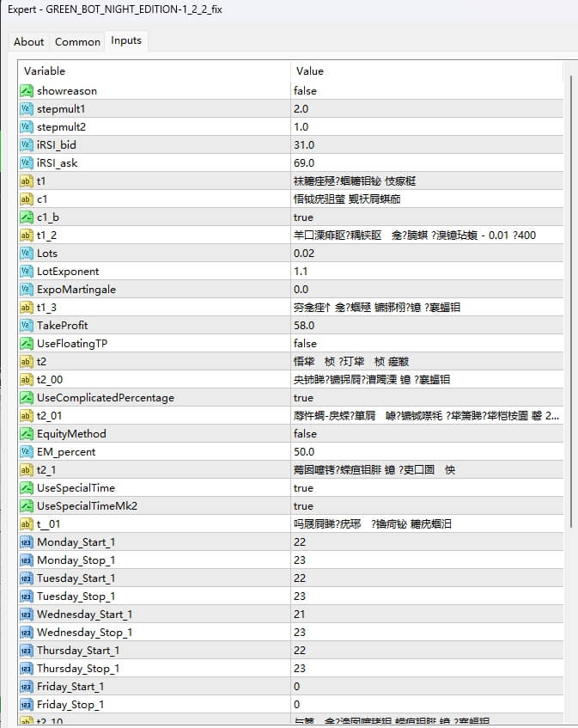Click the iRSI_bid value 31.0
This screenshot has height=728, width=578.
[x=304, y=145]
